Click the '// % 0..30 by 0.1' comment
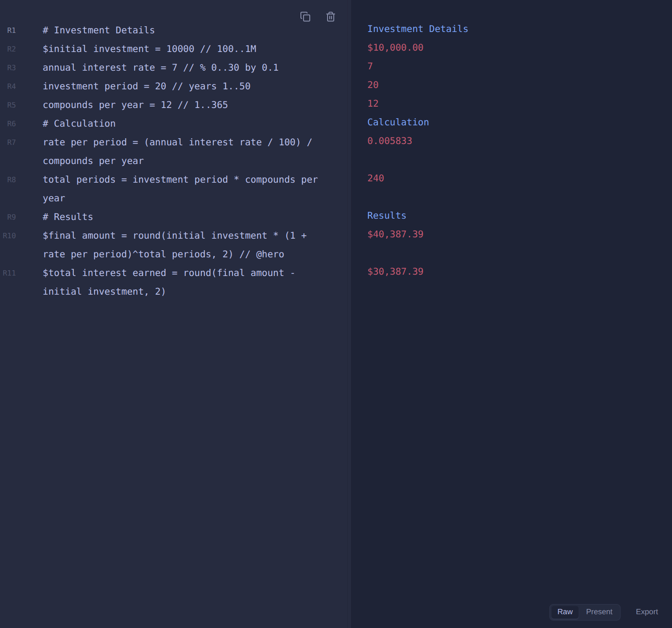Screen dimensions: 672x628 231,68
